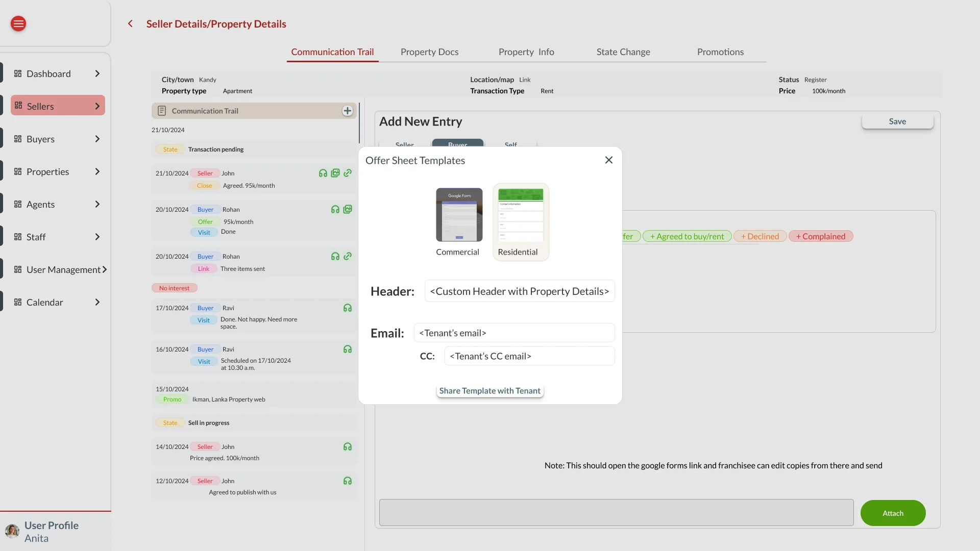Viewport: 980px width, 551px height.
Task: Open link icon for 21/10/2024 John entry
Action: [348, 173]
